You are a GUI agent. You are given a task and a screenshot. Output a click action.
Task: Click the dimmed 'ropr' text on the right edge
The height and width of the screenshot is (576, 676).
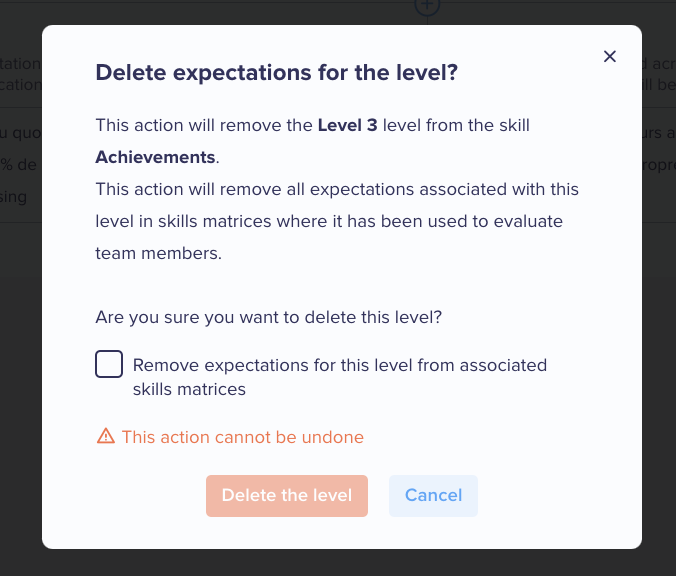click(659, 166)
